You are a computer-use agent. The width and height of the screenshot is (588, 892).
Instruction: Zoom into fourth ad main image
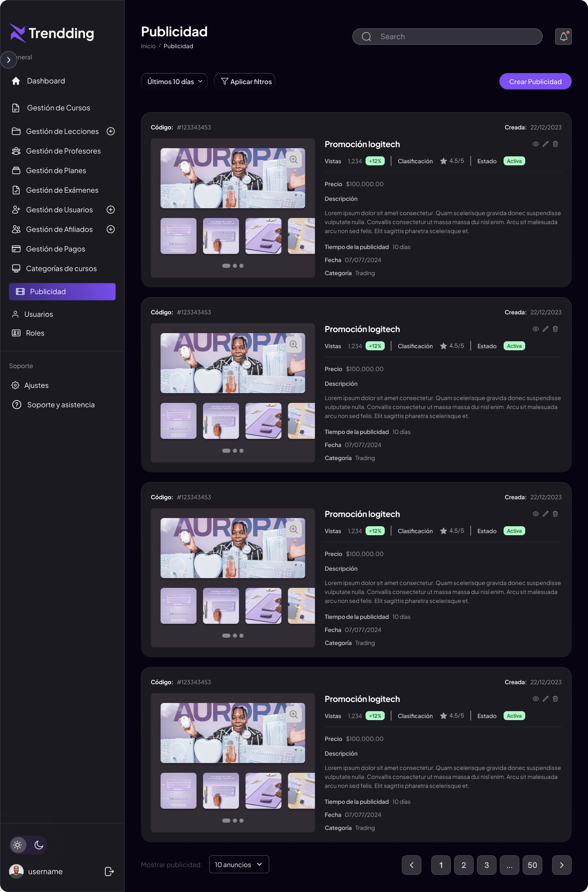[294, 714]
